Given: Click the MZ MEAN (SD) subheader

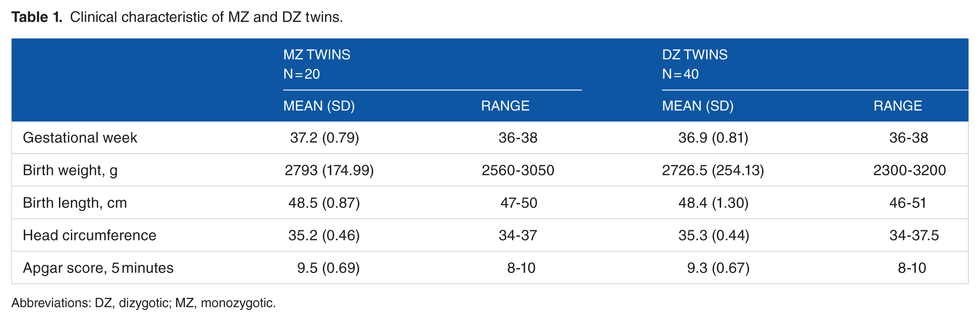Looking at the screenshot, I should [x=319, y=106].
